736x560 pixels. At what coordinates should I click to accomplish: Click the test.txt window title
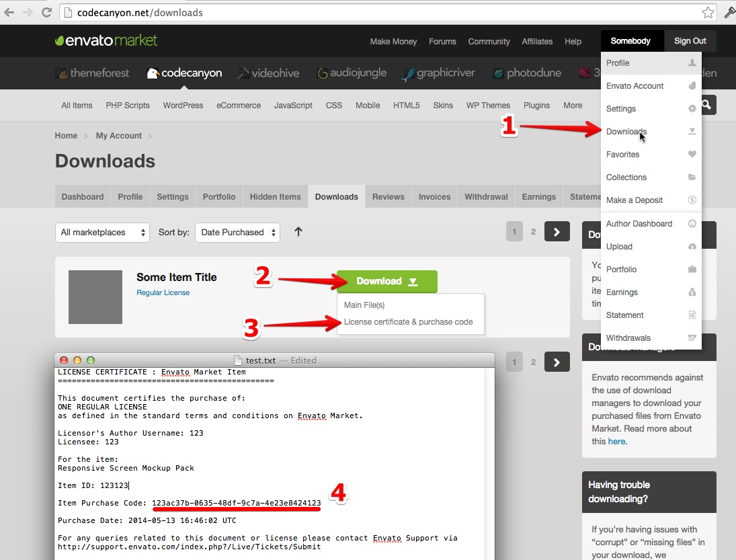(261, 360)
